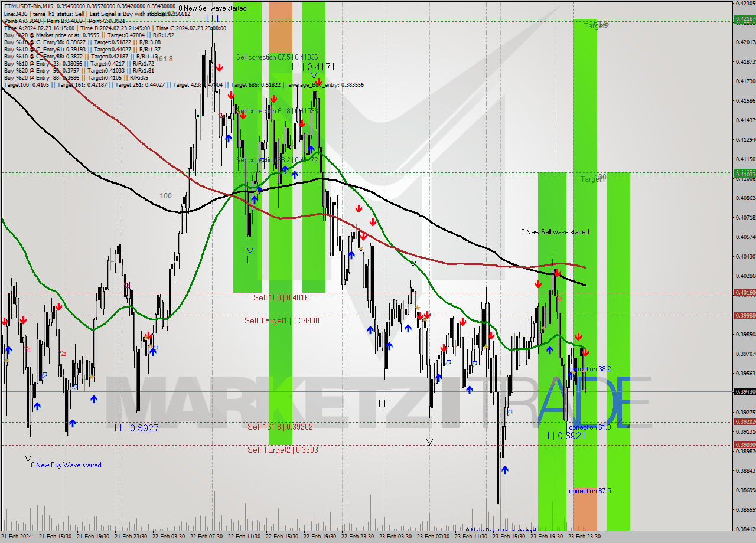Click the '23 Feb 23:30' time label

[x=585, y=537]
